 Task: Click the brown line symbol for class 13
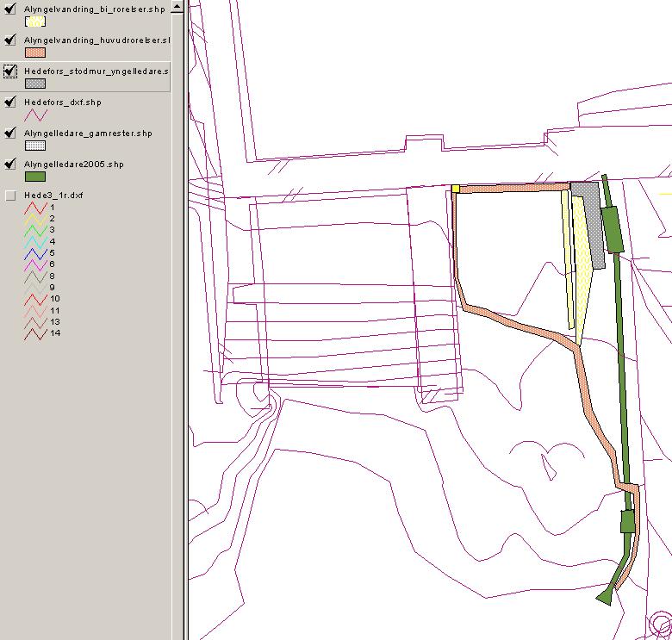[x=35, y=322]
